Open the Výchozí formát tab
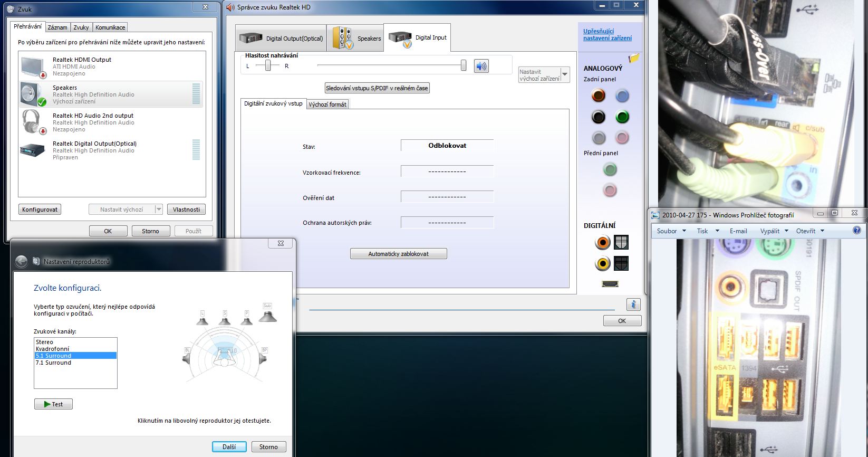 tap(327, 104)
